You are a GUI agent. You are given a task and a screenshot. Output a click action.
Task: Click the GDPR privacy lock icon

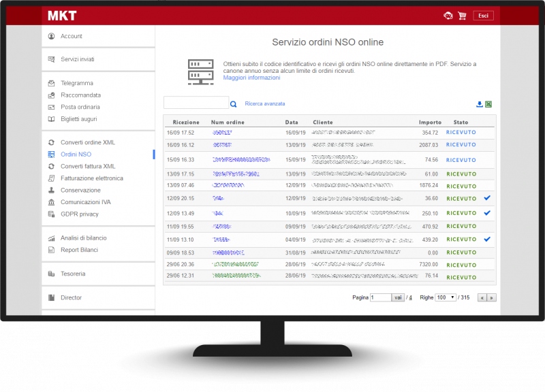[x=52, y=214]
